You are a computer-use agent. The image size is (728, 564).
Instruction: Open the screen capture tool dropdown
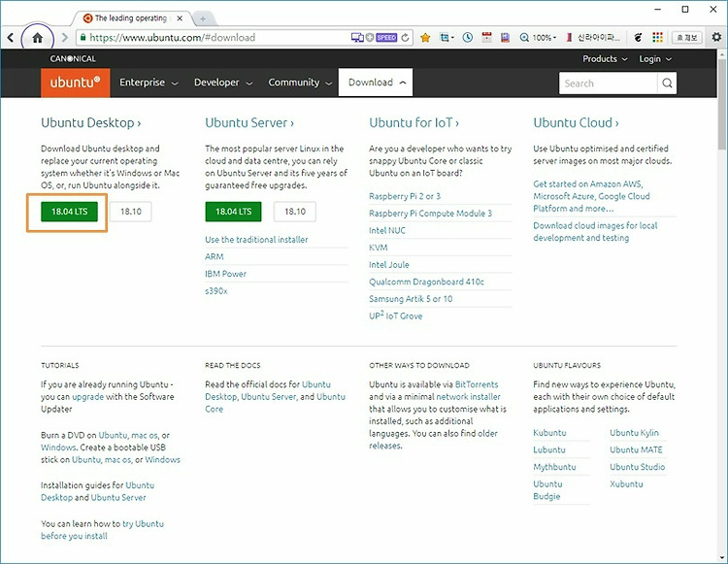[x=447, y=38]
